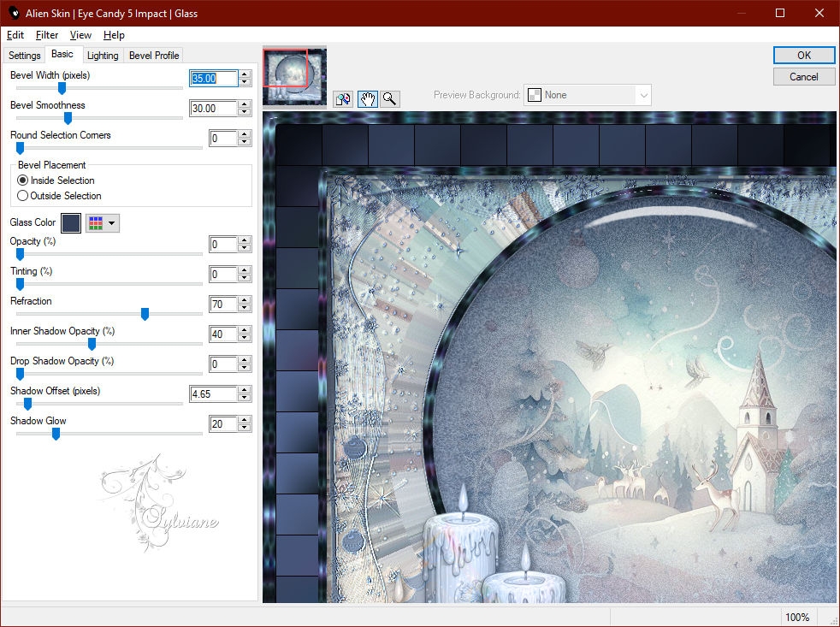Click the OK button

[803, 56]
